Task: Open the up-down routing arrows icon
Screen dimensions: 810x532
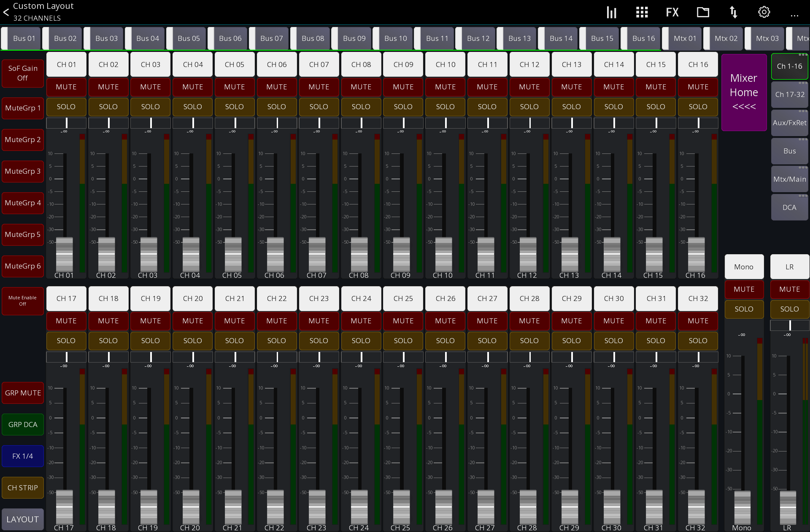Action: click(x=734, y=12)
